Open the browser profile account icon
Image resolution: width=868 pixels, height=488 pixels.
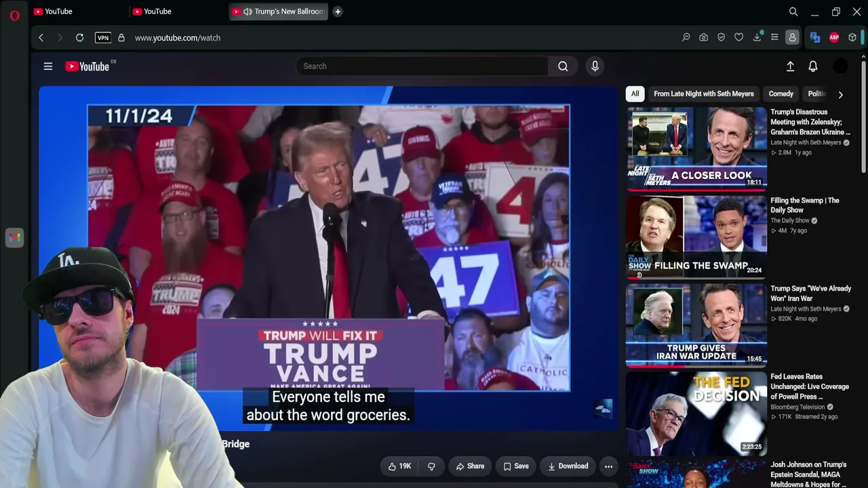[792, 38]
